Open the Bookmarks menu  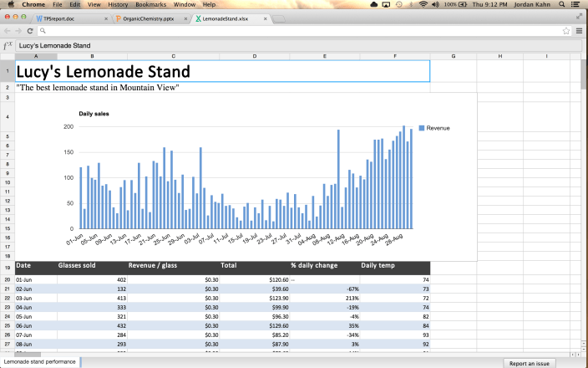click(x=150, y=4)
